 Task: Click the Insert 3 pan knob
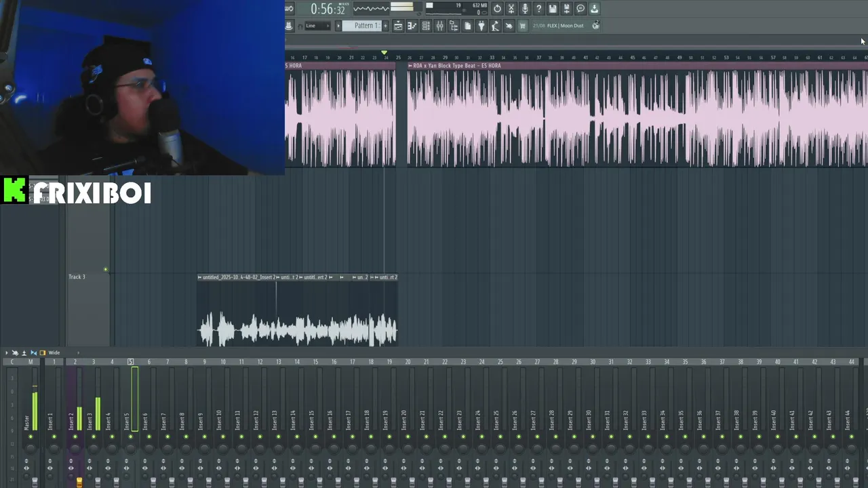point(94,449)
